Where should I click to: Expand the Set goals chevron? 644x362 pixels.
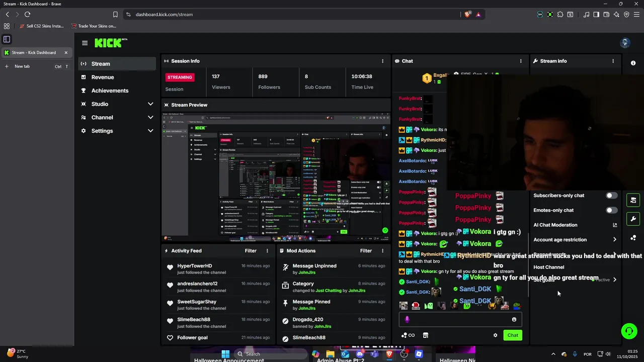coord(614,280)
